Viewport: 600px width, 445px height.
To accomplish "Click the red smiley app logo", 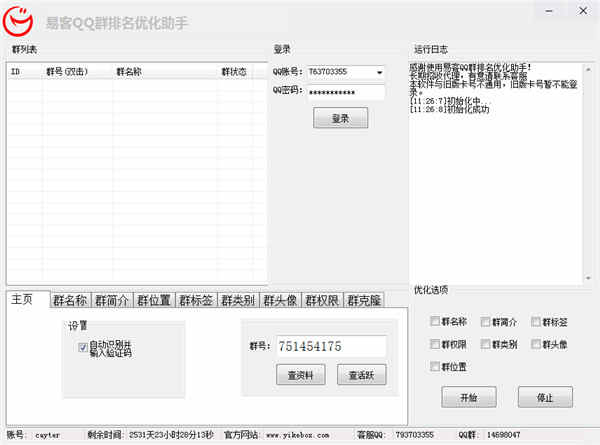I will [x=18, y=21].
